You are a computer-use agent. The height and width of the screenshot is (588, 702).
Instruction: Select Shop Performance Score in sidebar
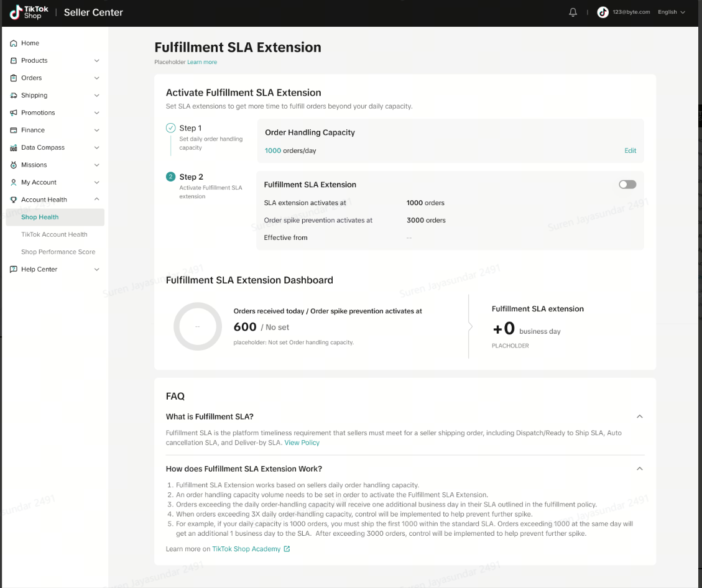(58, 252)
